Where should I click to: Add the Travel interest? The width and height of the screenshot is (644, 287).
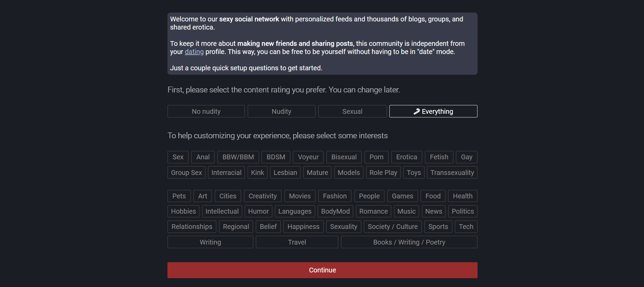click(x=297, y=242)
